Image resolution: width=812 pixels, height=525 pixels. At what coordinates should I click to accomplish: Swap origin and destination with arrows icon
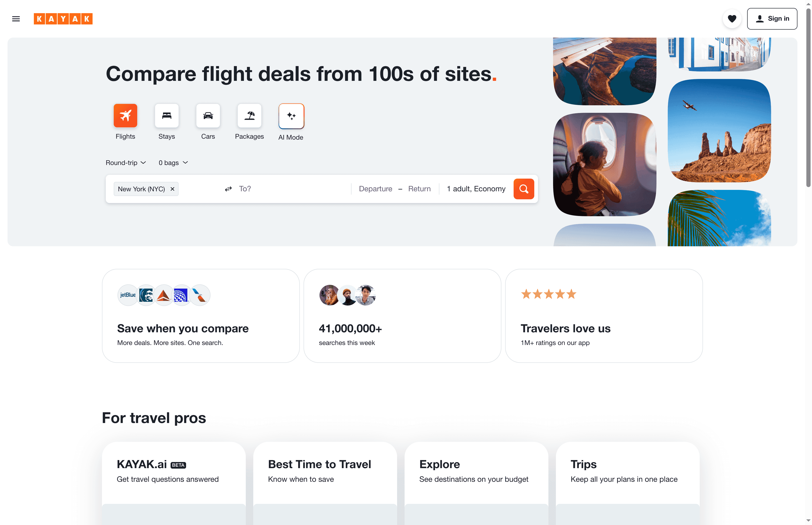click(x=228, y=188)
